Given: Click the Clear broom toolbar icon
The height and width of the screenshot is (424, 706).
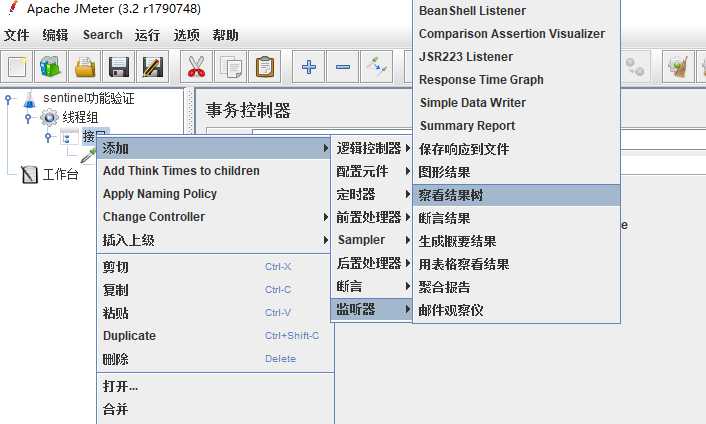Looking at the screenshot, I should point(678,67).
